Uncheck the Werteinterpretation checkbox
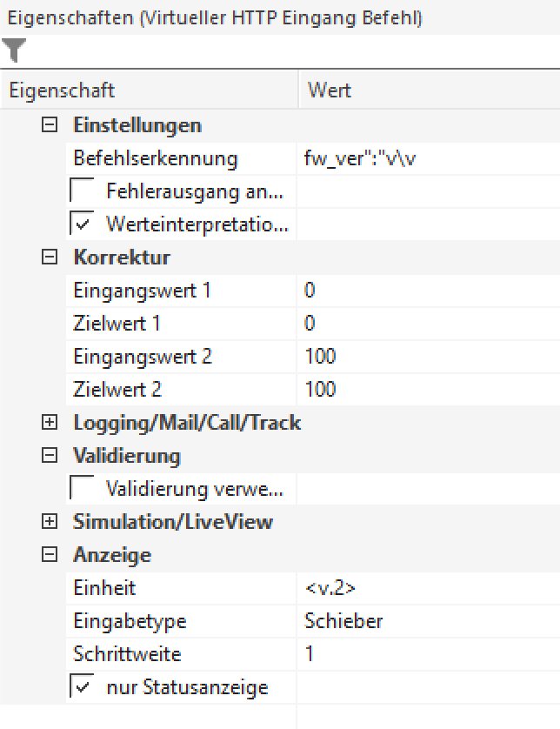560x729 pixels. [x=83, y=224]
